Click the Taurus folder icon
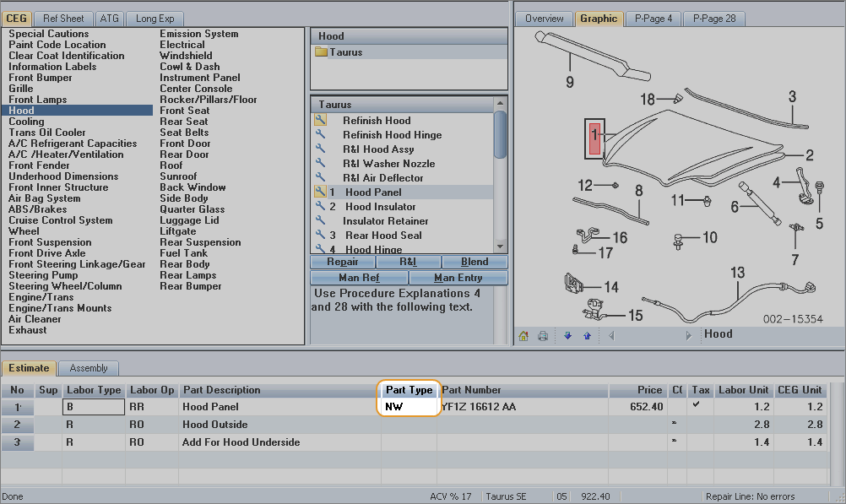Image resolution: width=846 pixels, height=504 pixels. (321, 52)
